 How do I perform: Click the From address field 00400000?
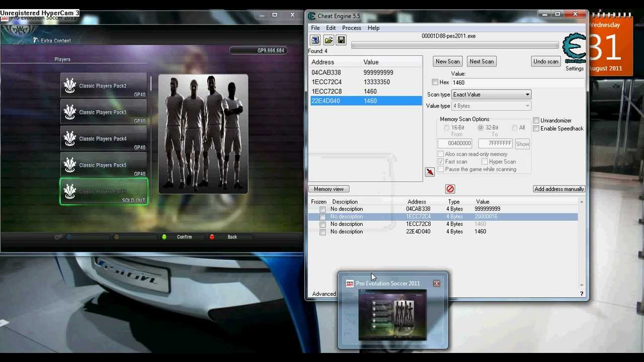[455, 144]
